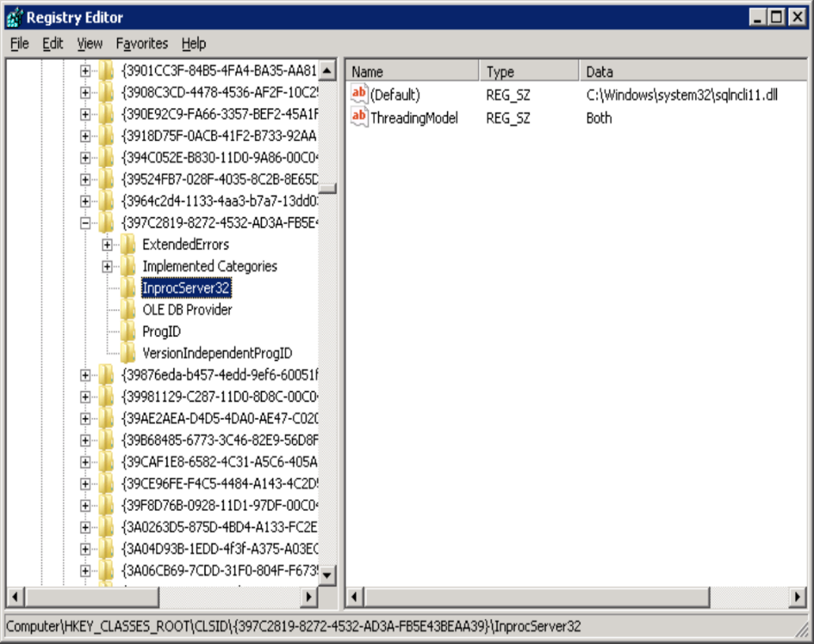Image resolution: width=814 pixels, height=644 pixels.
Task: Select the ExtendedErrors key label
Action: [185, 245]
